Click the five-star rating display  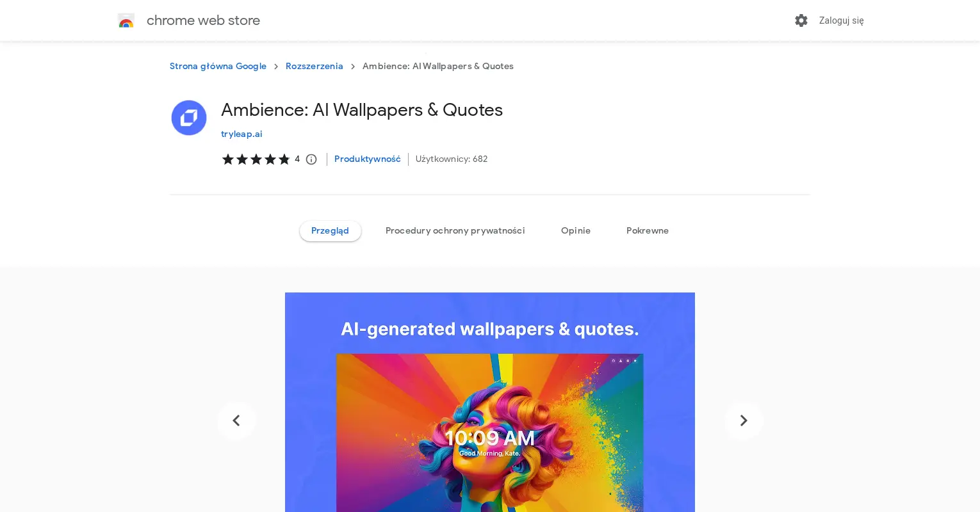[x=256, y=159]
